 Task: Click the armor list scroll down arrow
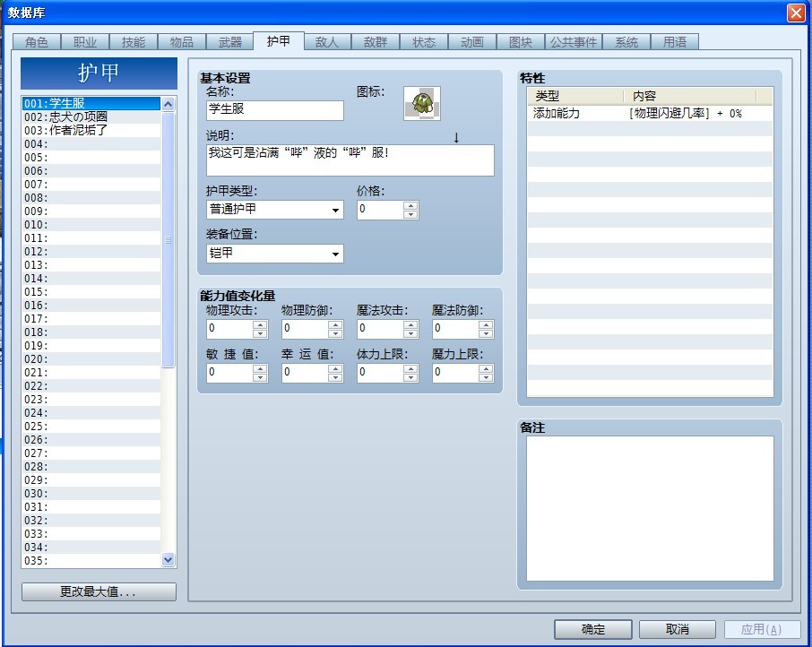pos(168,559)
